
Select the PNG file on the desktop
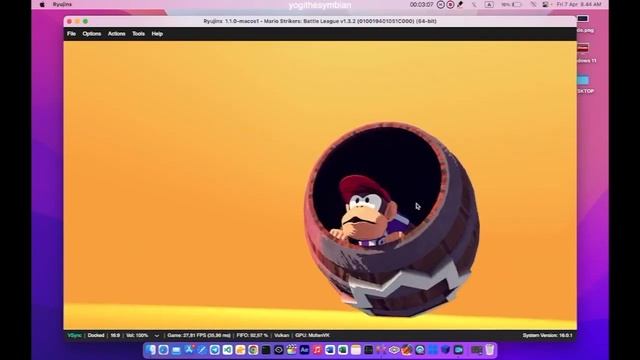tap(584, 24)
